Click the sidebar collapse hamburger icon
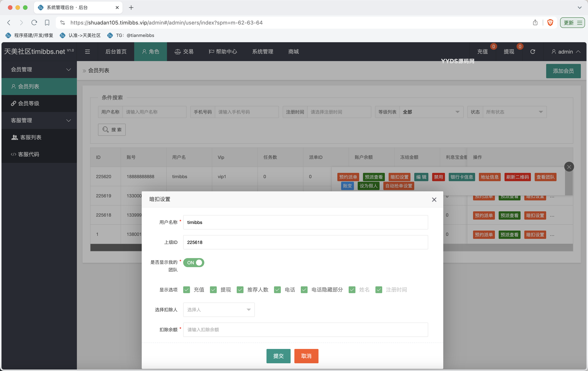 [87, 51]
